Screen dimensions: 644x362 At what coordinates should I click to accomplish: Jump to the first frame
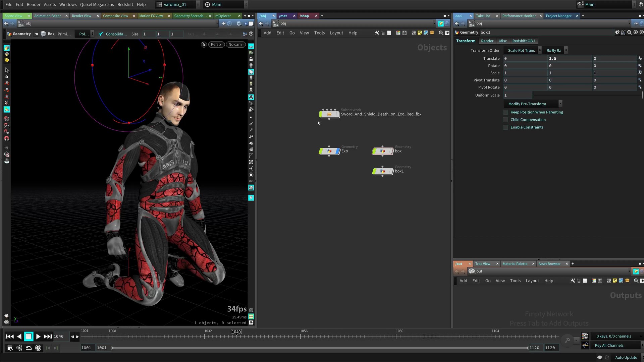click(x=10, y=337)
